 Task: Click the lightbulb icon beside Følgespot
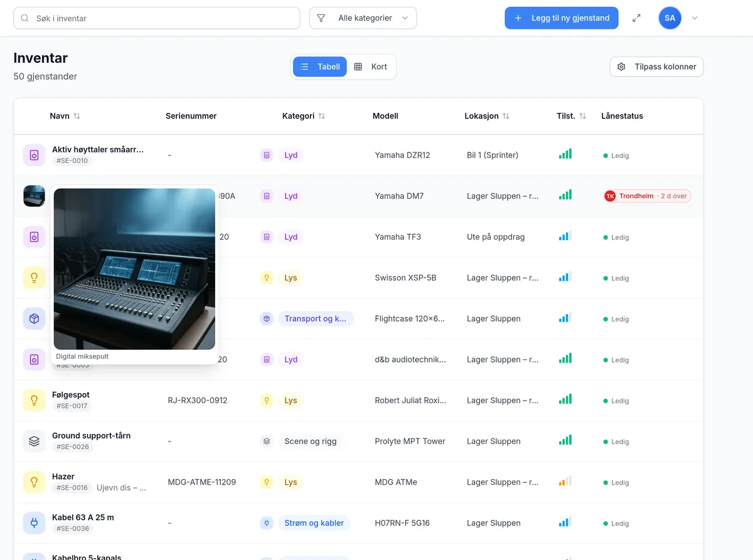coord(34,400)
